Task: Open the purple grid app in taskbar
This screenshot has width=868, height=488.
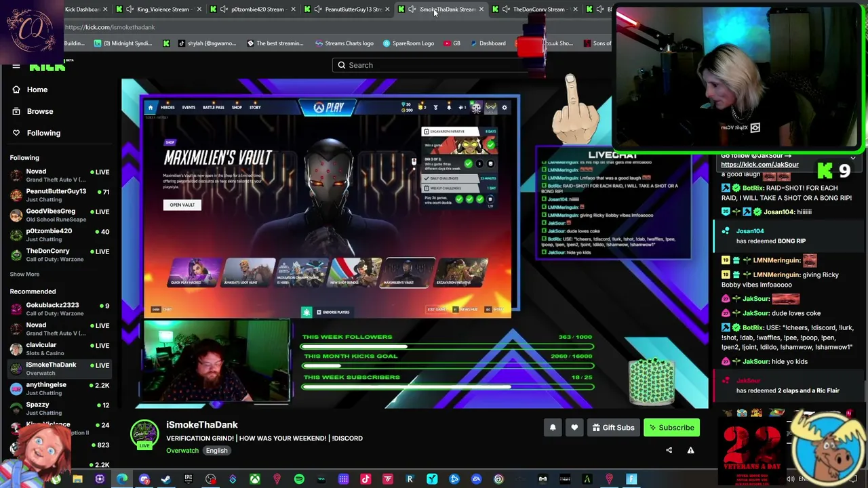Action: (x=343, y=480)
